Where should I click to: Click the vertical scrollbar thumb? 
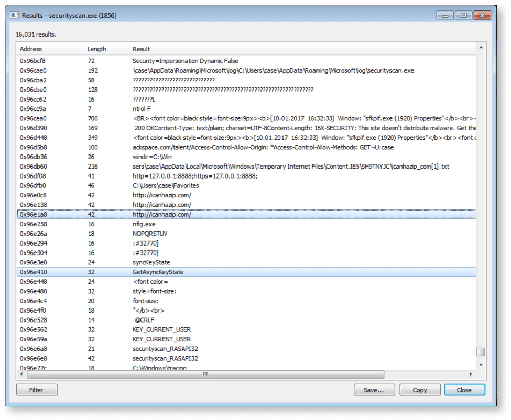[x=481, y=352]
